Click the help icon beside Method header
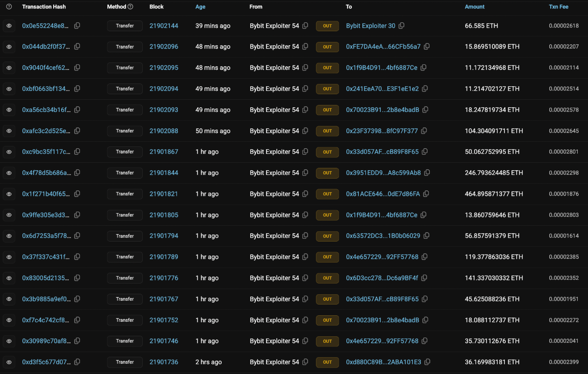Screen dimensions: 588x374 tap(130, 7)
